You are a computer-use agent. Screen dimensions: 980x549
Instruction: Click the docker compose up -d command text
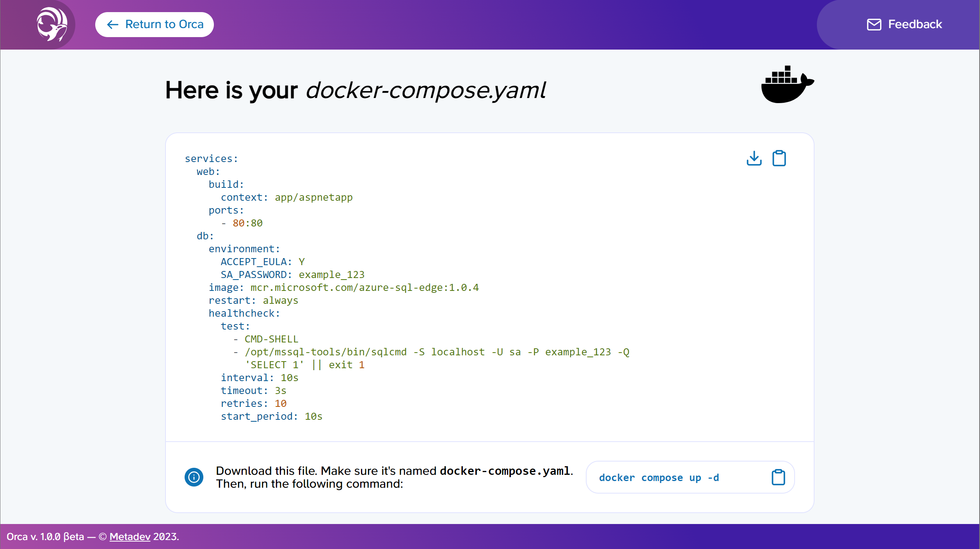point(658,477)
